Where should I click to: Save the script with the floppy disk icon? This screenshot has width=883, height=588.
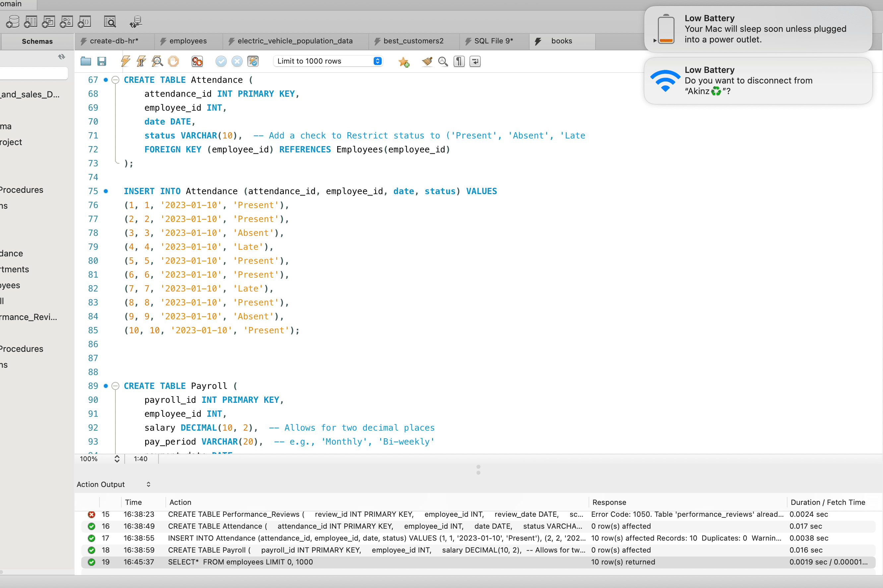102,61
